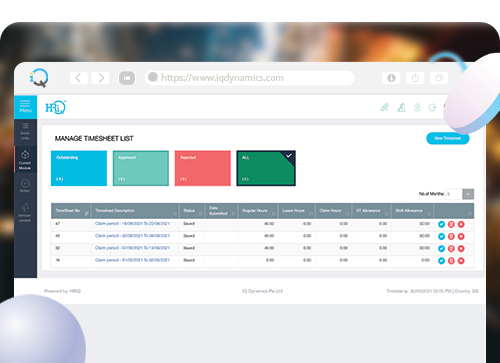Filter by the teal Approved tile

141,168
